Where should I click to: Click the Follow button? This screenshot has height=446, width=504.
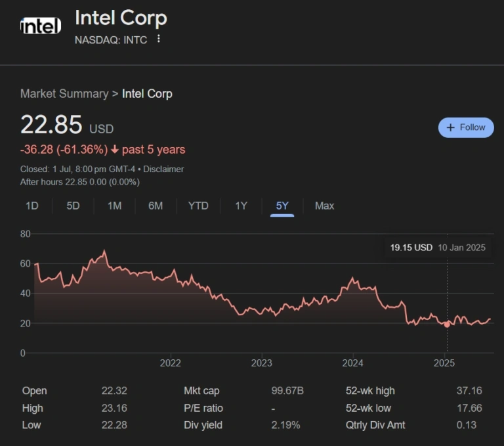click(x=466, y=127)
